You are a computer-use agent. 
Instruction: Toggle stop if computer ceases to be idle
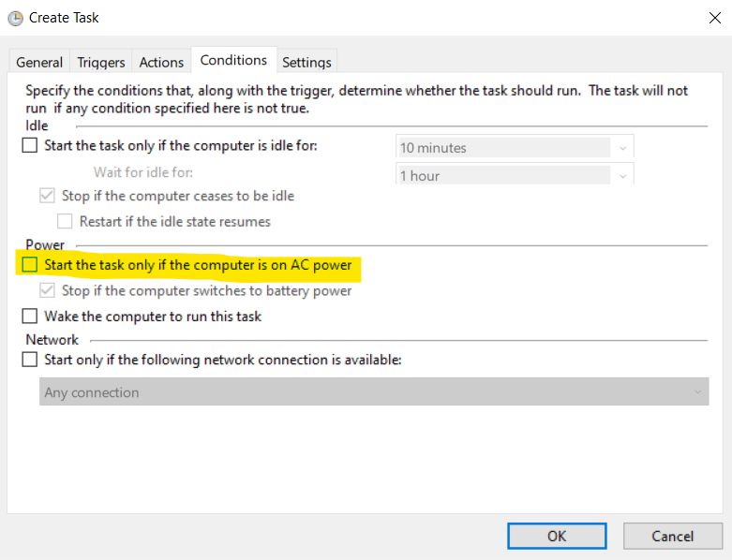coord(48,196)
